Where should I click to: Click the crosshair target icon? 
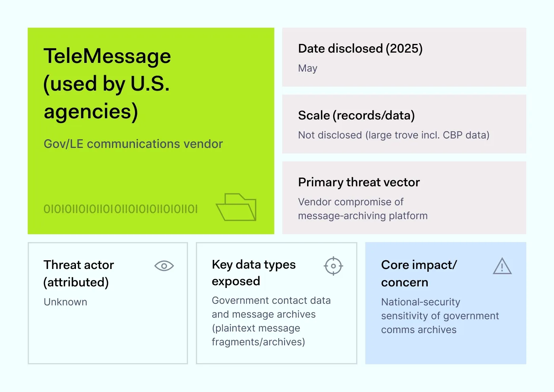pos(333,266)
